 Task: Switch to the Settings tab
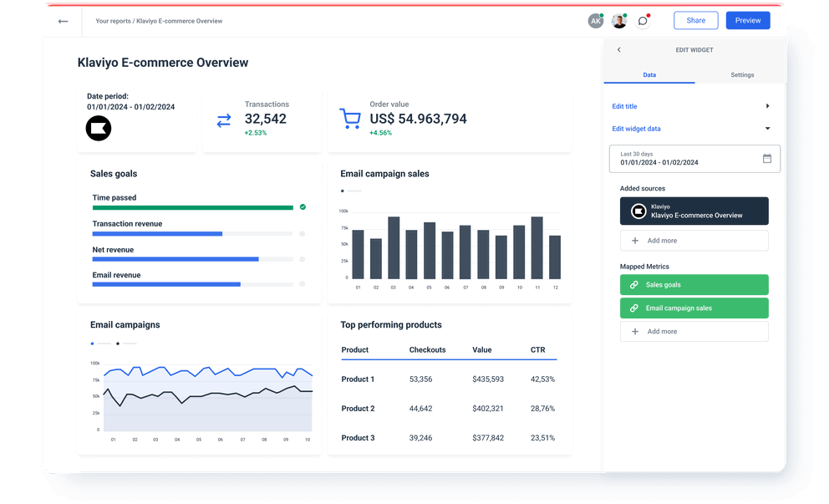[742, 75]
